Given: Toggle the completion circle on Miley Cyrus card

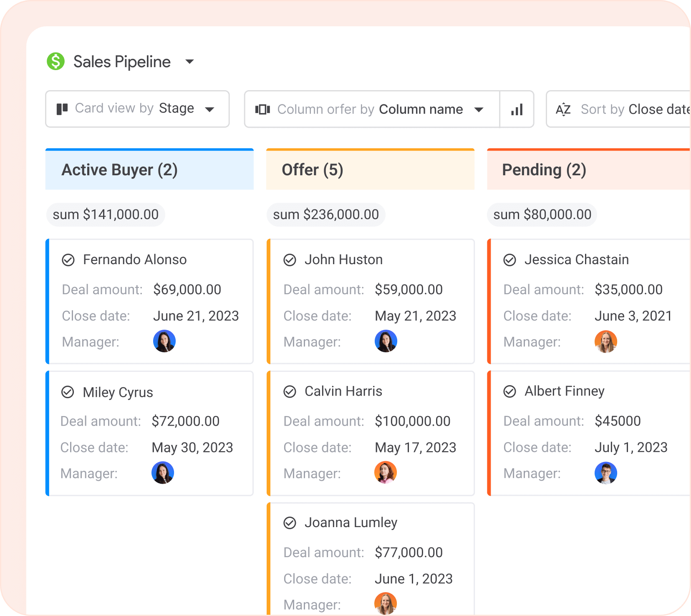Looking at the screenshot, I should [x=68, y=391].
